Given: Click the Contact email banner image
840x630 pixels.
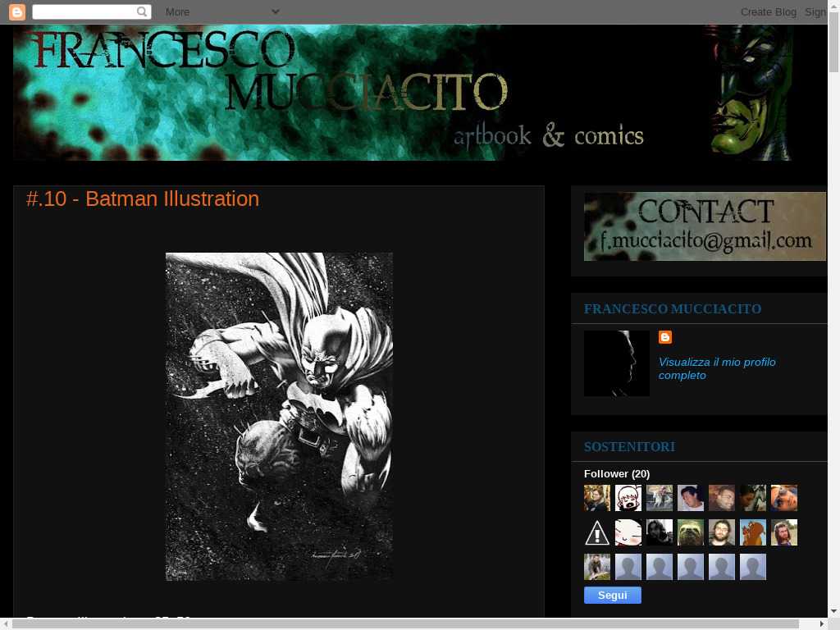Looking at the screenshot, I should (x=705, y=226).
